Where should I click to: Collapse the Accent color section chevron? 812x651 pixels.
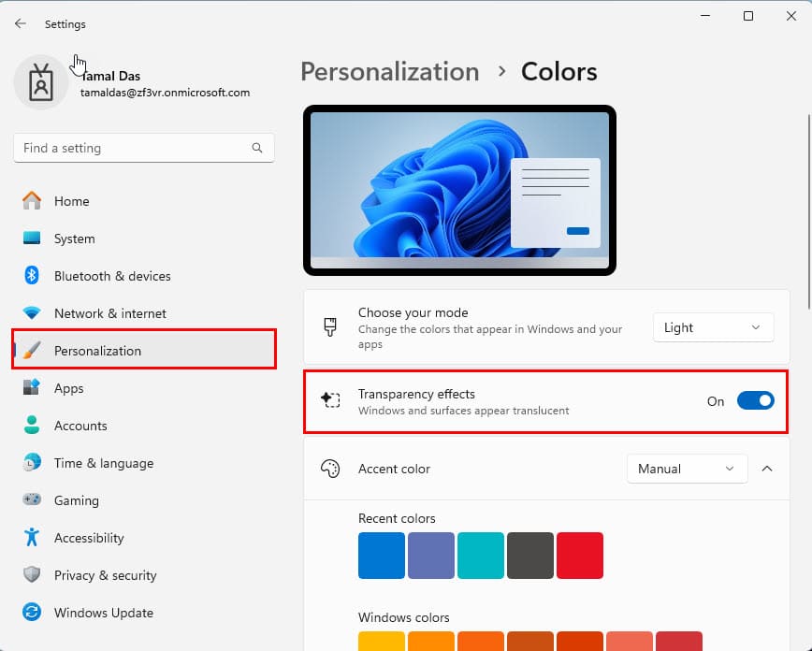767,469
